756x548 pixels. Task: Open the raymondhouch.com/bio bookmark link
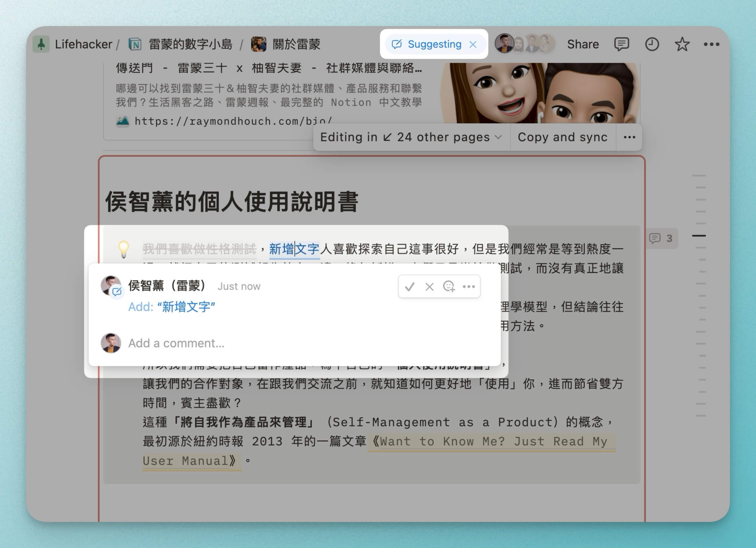pos(233,121)
